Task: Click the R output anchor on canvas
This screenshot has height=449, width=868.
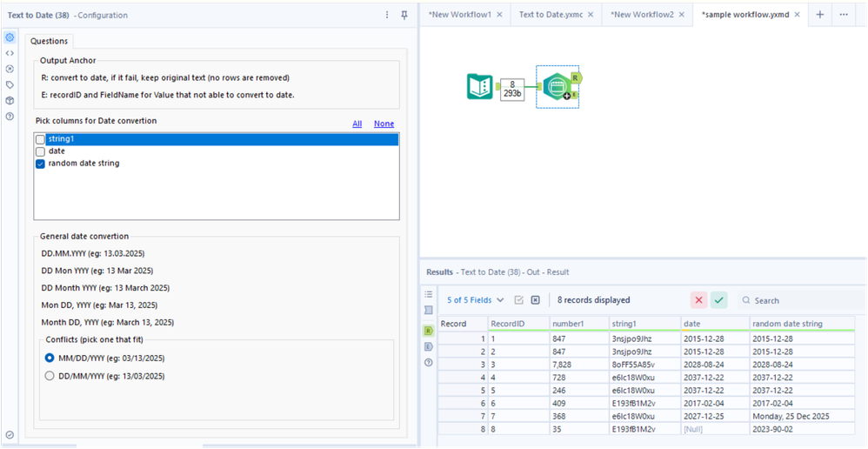Action: [x=575, y=78]
